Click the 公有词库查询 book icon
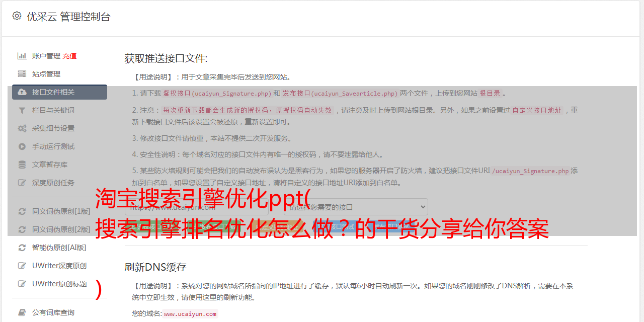 tap(22, 312)
